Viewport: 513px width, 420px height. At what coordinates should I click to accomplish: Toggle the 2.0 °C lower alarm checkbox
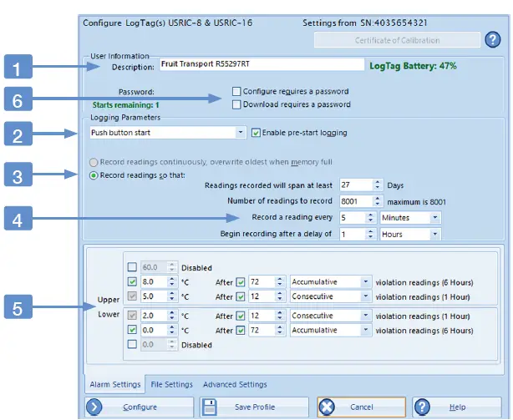click(132, 316)
